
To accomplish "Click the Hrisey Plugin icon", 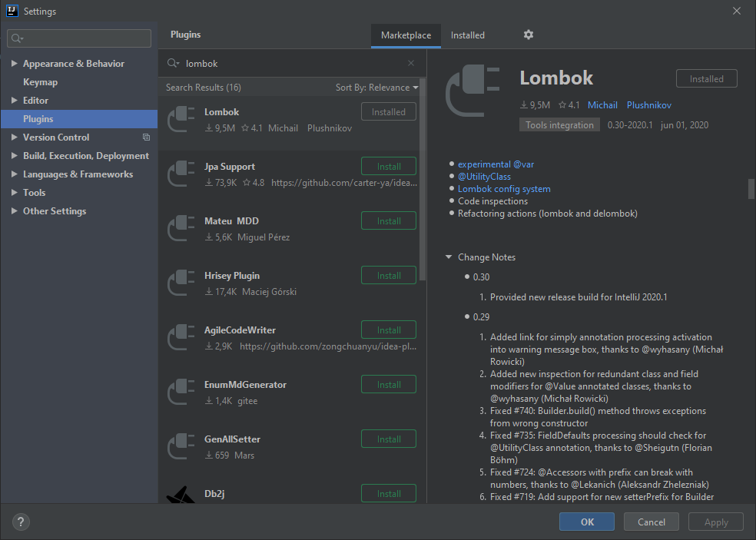I will tap(181, 283).
